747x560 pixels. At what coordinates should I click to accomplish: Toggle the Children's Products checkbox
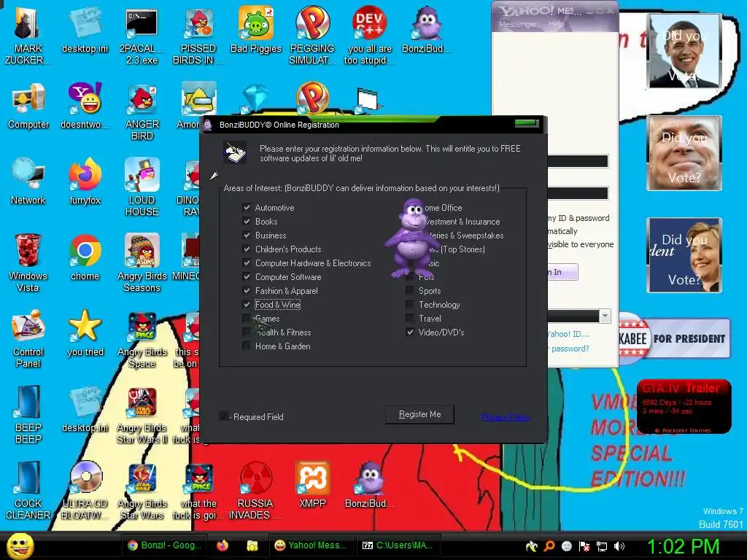click(x=247, y=249)
